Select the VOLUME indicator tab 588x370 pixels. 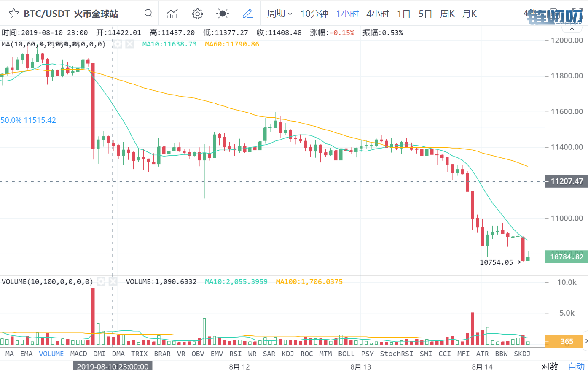point(51,354)
